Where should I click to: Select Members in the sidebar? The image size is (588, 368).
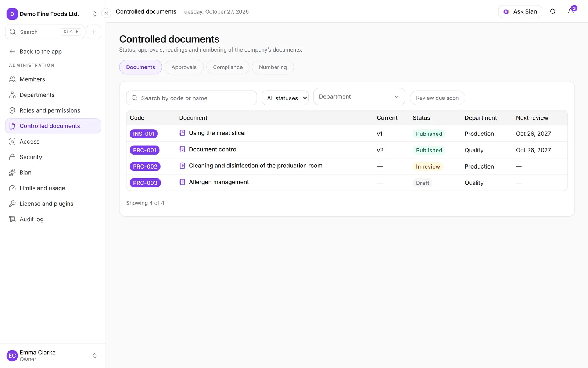click(x=53, y=79)
